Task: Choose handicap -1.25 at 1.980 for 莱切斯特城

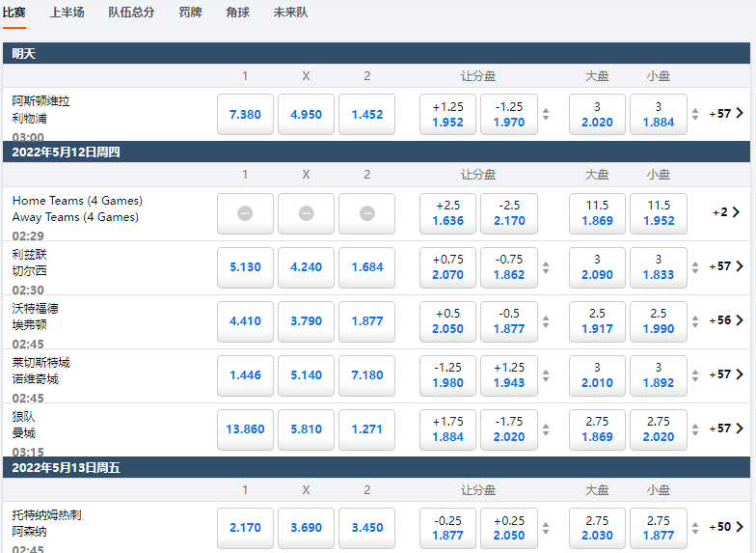Action: pos(447,375)
